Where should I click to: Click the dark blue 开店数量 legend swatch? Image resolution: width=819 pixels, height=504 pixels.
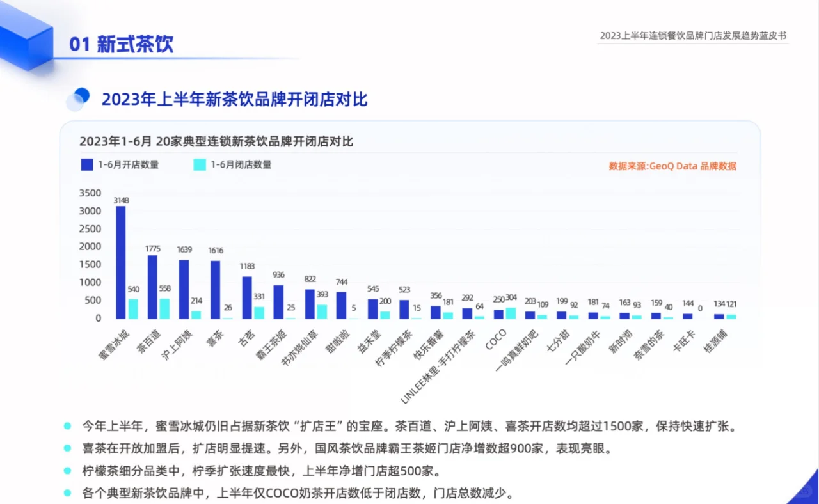pos(87,165)
